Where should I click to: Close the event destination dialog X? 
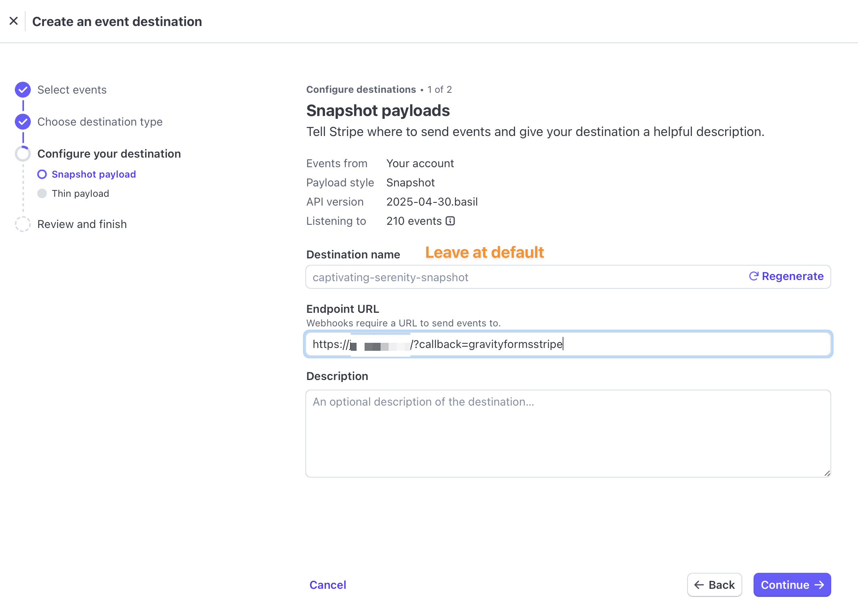(x=14, y=21)
